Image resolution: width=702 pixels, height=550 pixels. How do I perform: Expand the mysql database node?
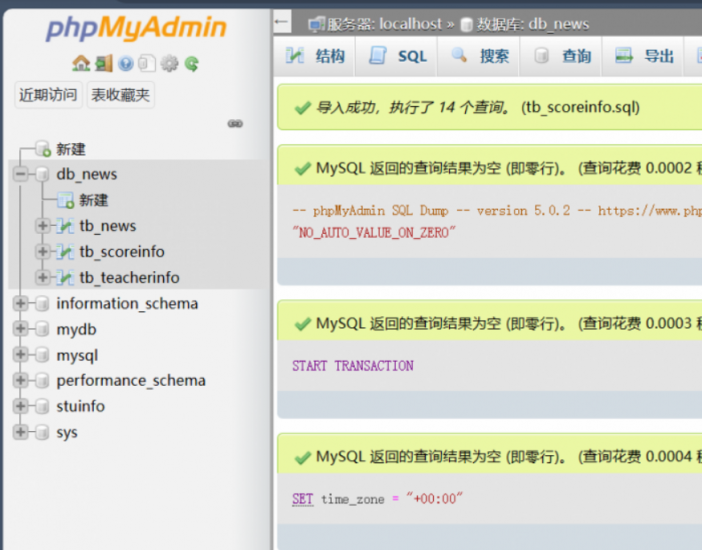(x=20, y=355)
